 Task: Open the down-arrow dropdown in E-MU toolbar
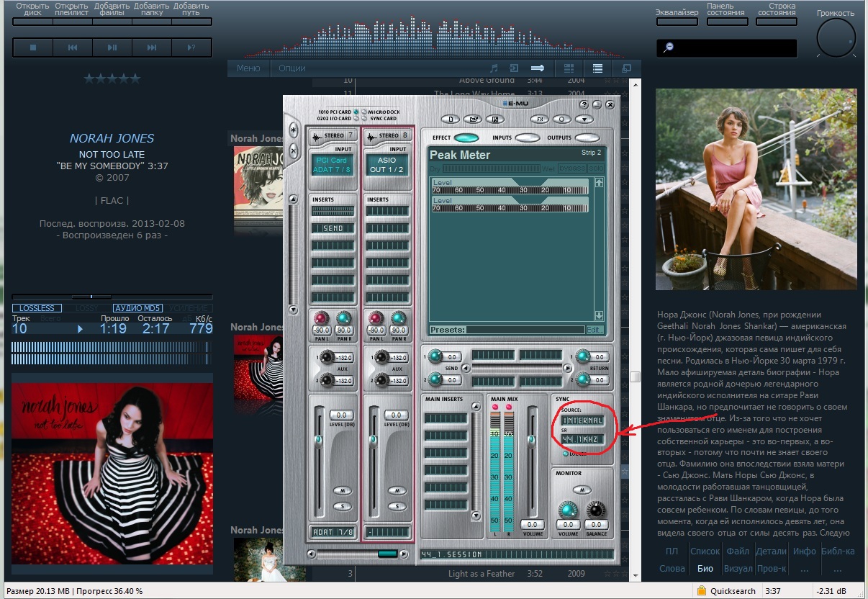click(584, 119)
